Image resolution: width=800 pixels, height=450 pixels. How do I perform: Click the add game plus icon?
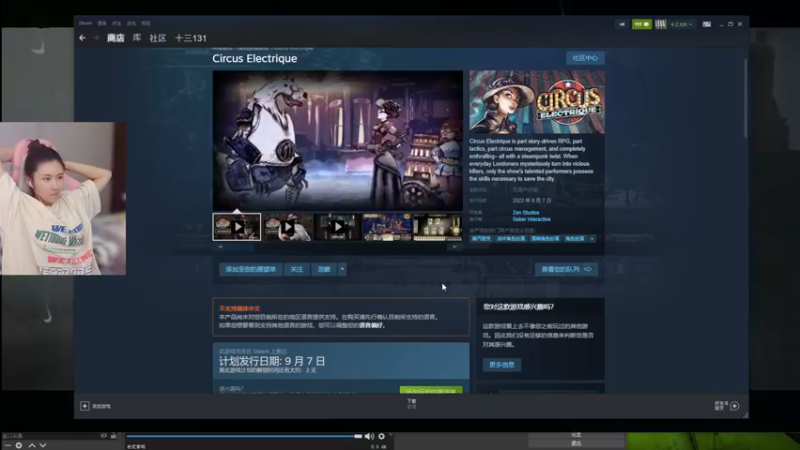point(85,406)
